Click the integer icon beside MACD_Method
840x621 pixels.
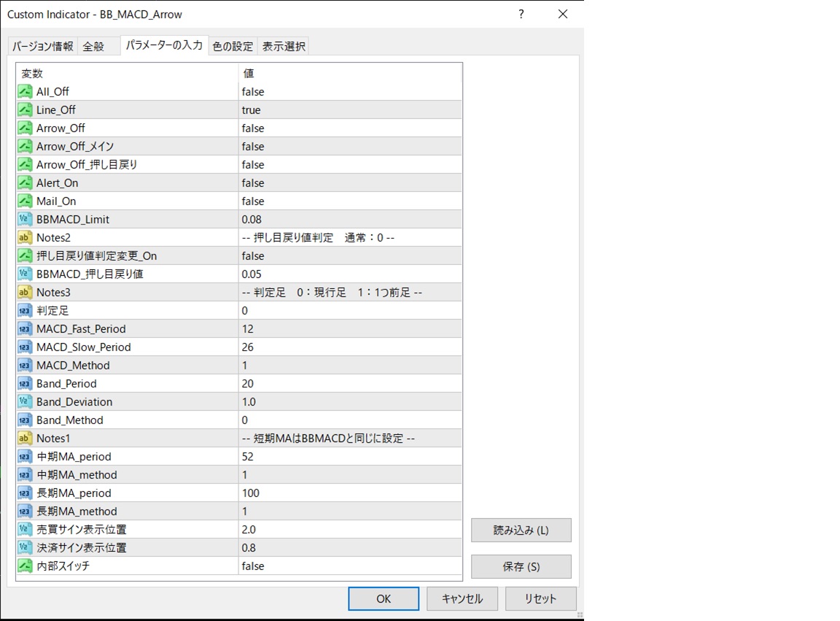click(x=25, y=365)
